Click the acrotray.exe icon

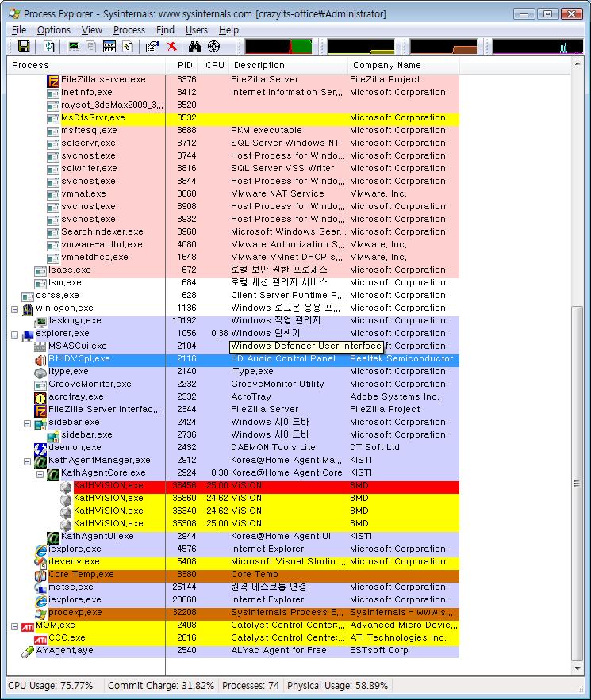coord(40,398)
